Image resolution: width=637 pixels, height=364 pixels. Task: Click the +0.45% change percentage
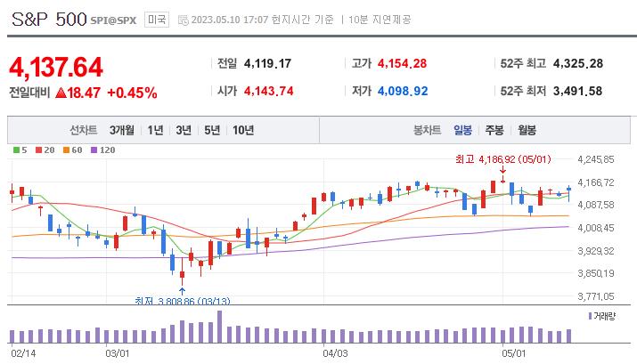tap(132, 93)
